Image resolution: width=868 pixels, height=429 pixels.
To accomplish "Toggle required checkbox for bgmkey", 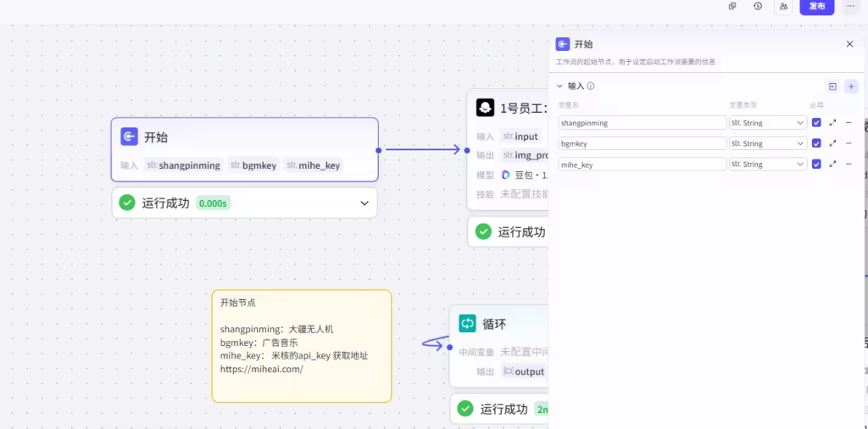I will 816,143.
